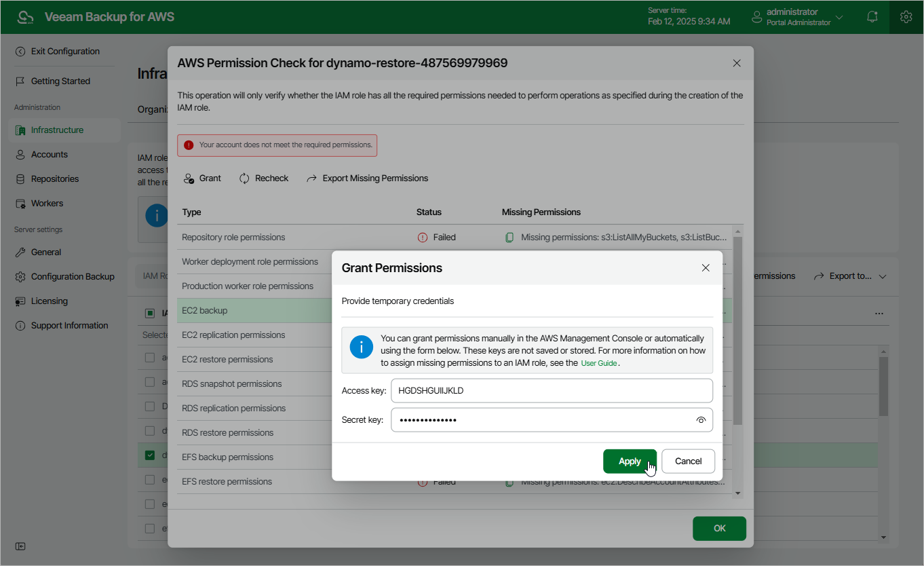Open the Workers sidebar section
The height and width of the screenshot is (566, 924).
47,204
